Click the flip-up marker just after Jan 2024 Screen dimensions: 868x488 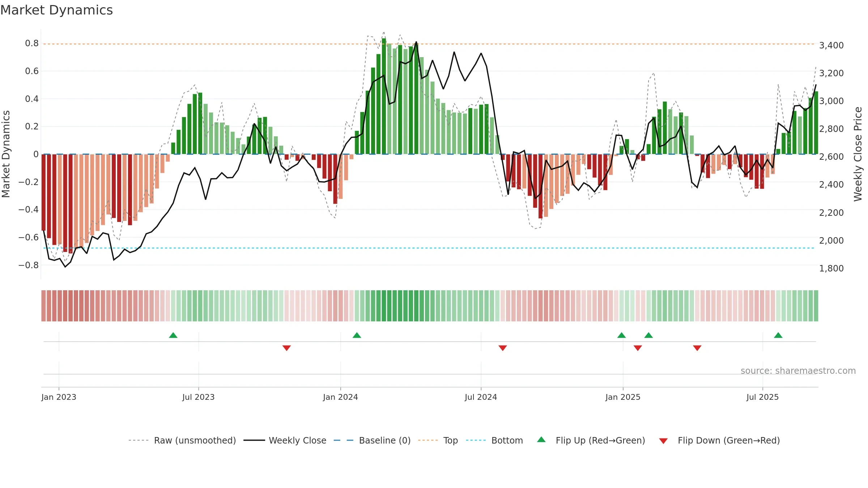coord(357,335)
